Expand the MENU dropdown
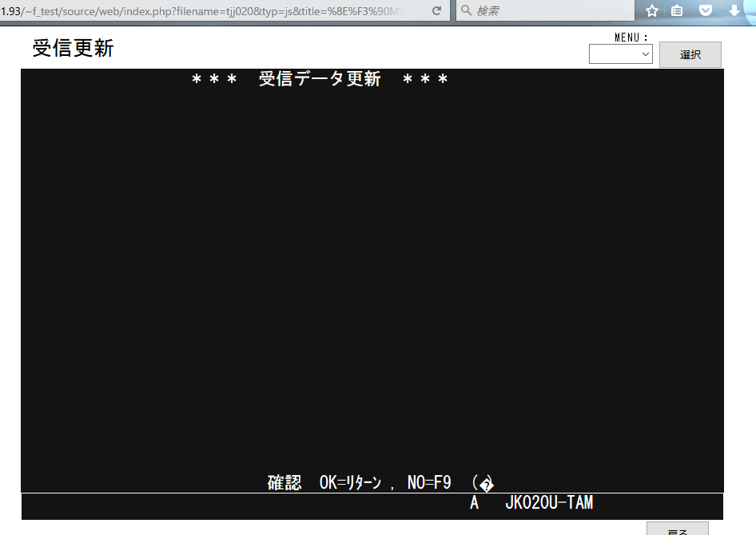The width and height of the screenshot is (756, 535). click(621, 54)
